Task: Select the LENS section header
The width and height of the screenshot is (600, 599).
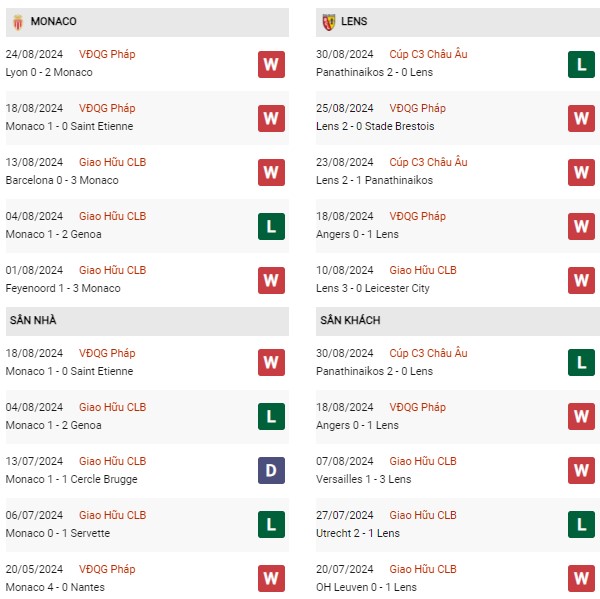Action: pos(354,22)
